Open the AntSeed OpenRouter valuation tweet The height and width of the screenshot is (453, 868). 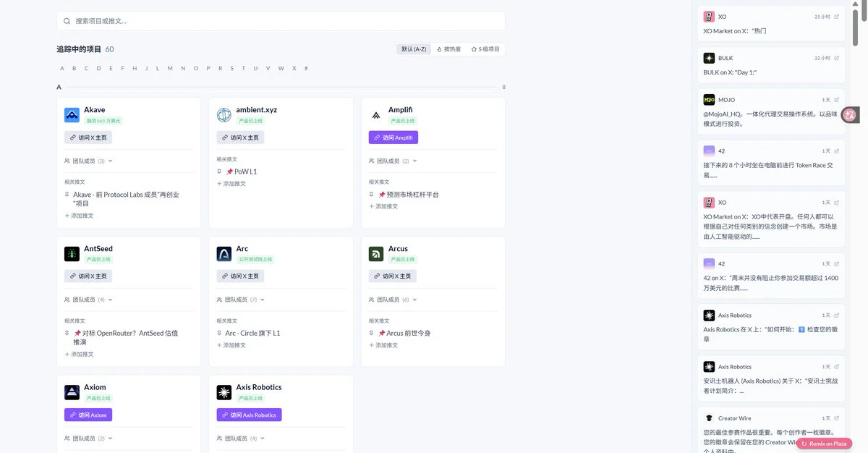click(126, 337)
